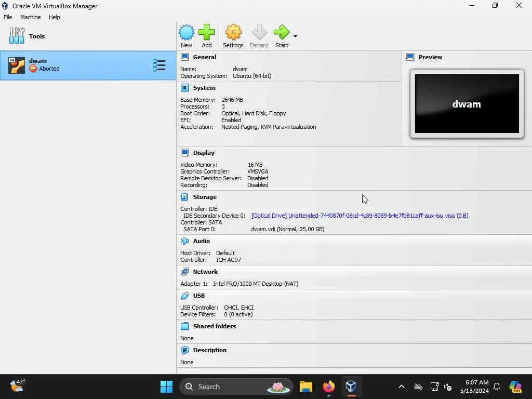Click the Description speech bubble icon

coord(184,350)
